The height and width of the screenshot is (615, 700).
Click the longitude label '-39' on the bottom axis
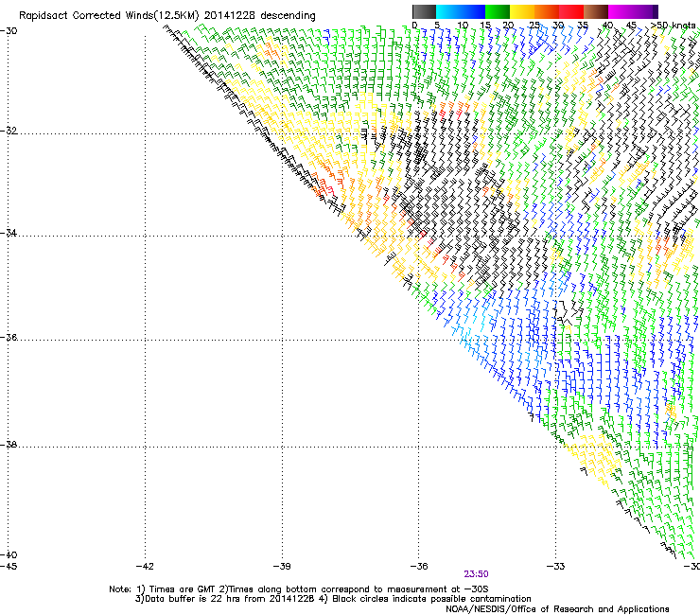pos(282,567)
